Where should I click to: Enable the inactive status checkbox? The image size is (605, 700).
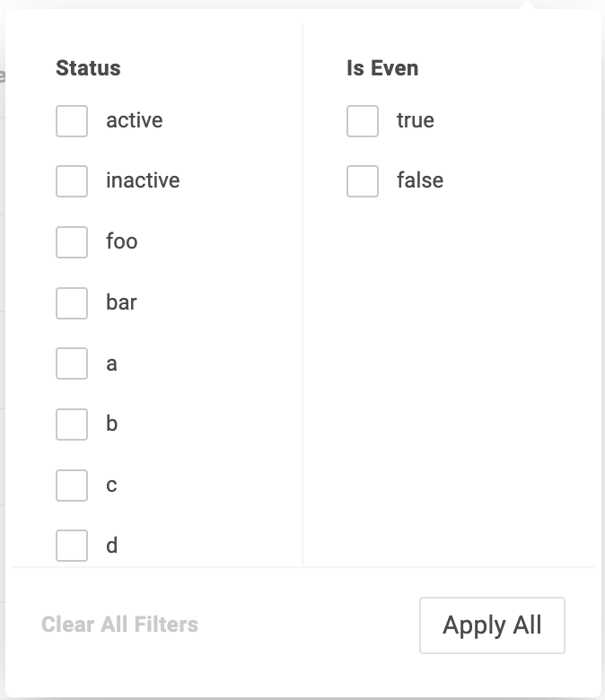(72, 181)
